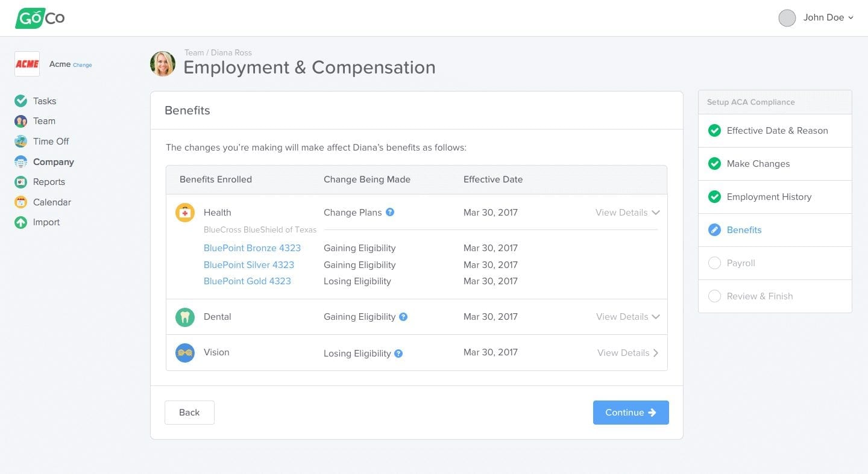Screen dimensions: 868x474
Task: Click the Import sidebar icon
Action: (20, 222)
